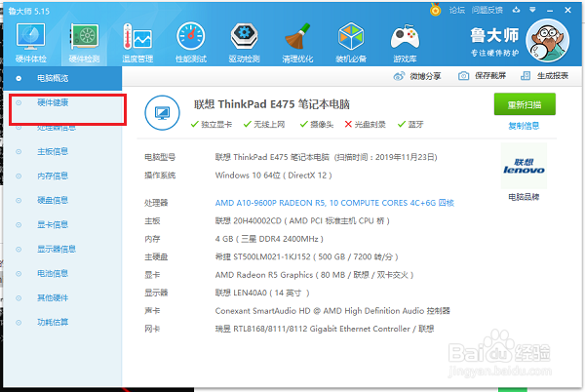This screenshot has width=585, height=392.
Task: Click the medal icon in title bar
Action: [x=435, y=10]
